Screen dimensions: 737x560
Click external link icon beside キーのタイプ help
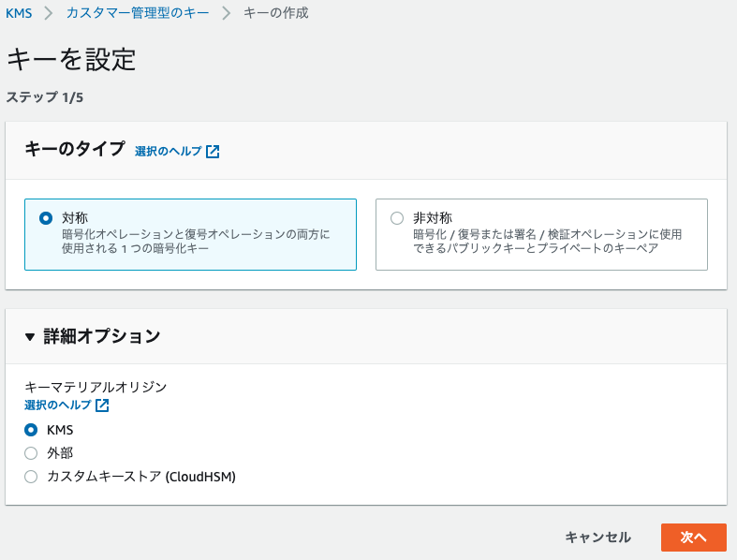pos(213,152)
